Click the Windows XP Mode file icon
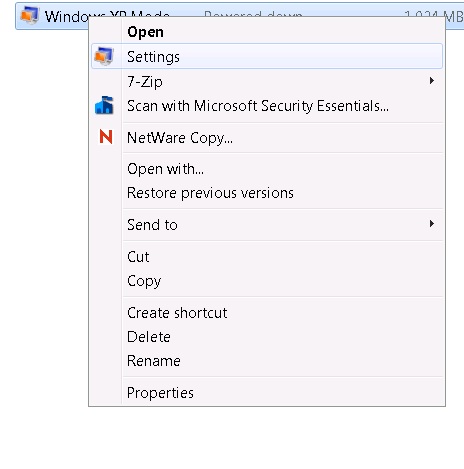The height and width of the screenshot is (469, 464). tap(29, 16)
